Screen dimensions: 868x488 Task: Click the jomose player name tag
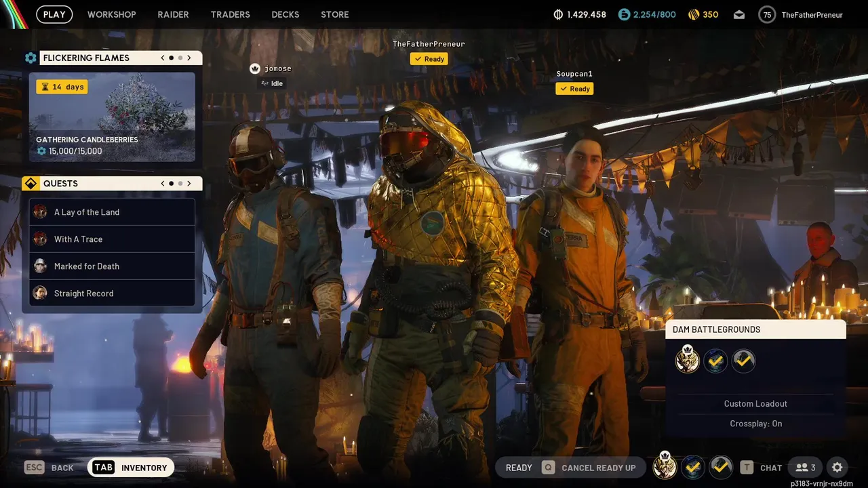pos(277,68)
